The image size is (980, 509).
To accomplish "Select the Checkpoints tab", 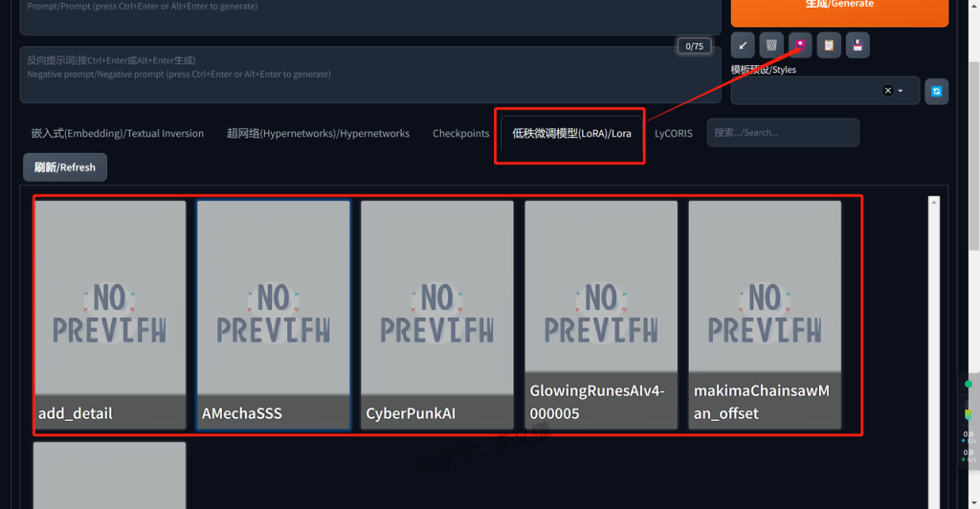I will [x=460, y=134].
